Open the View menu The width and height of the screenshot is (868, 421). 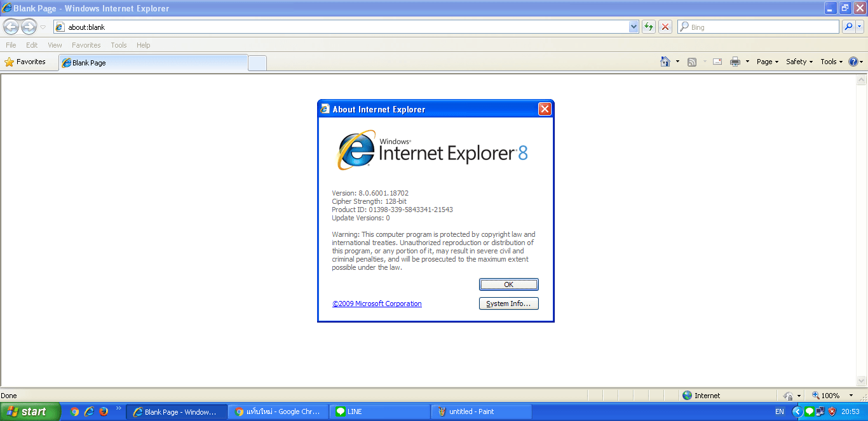click(x=55, y=45)
